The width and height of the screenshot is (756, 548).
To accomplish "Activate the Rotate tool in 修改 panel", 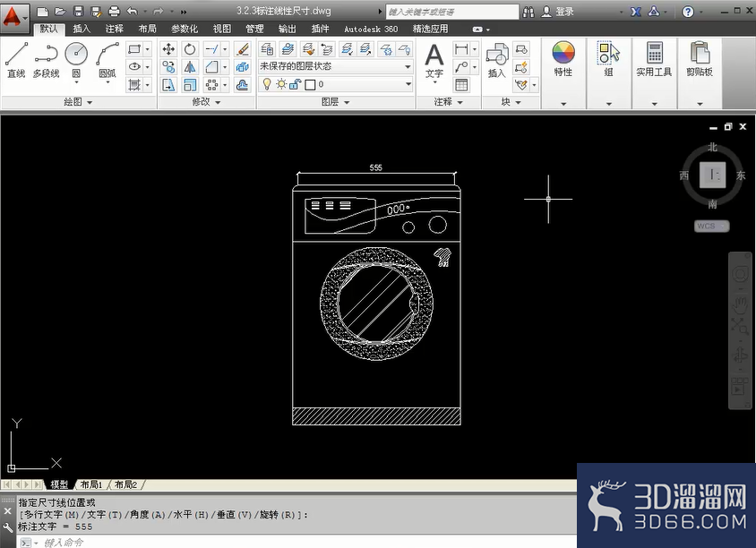I will click(190, 48).
